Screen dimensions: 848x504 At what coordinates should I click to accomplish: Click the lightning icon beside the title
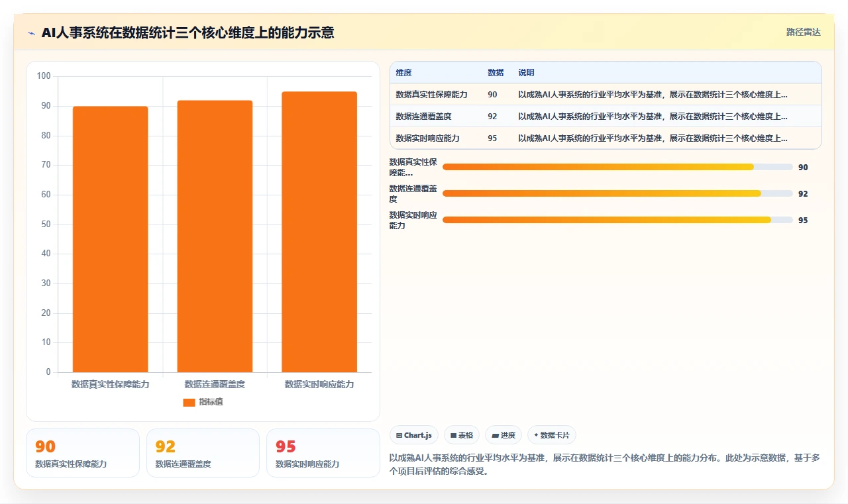tap(32, 32)
